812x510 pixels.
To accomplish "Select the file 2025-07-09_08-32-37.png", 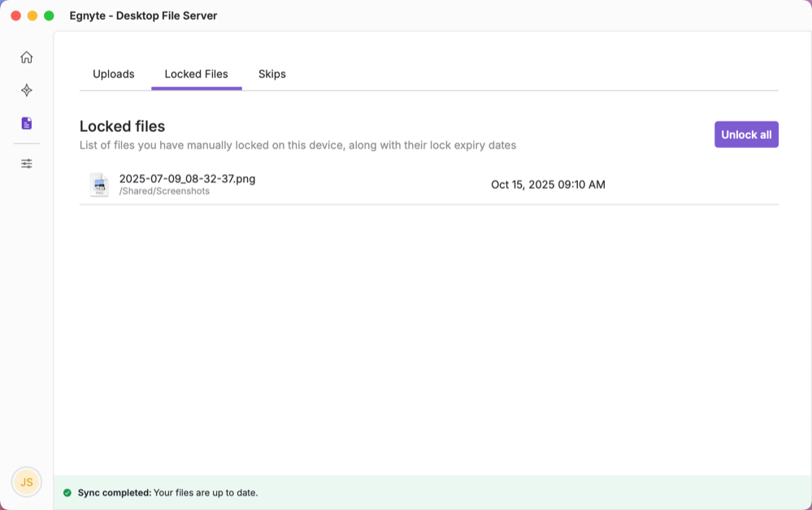I will pos(186,178).
